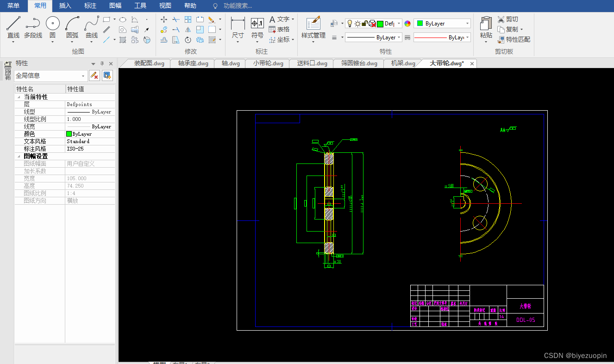Open the layer dropdown showing Defpoints
614x364 pixels.
click(x=373, y=24)
